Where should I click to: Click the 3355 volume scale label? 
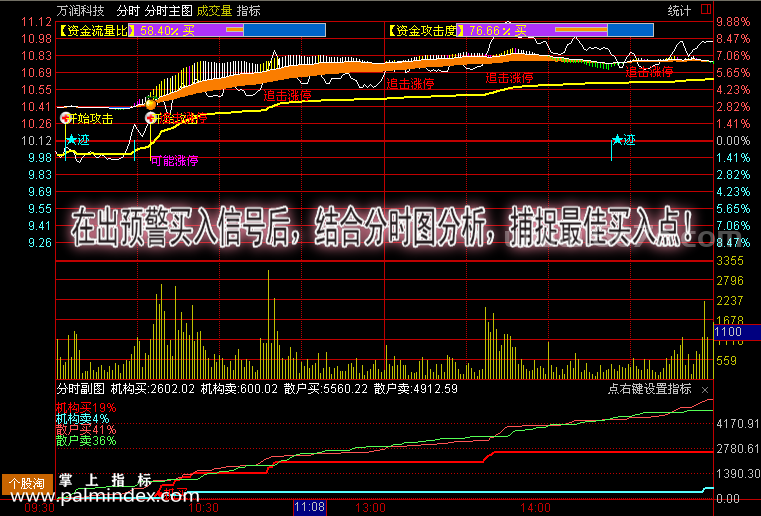730,261
